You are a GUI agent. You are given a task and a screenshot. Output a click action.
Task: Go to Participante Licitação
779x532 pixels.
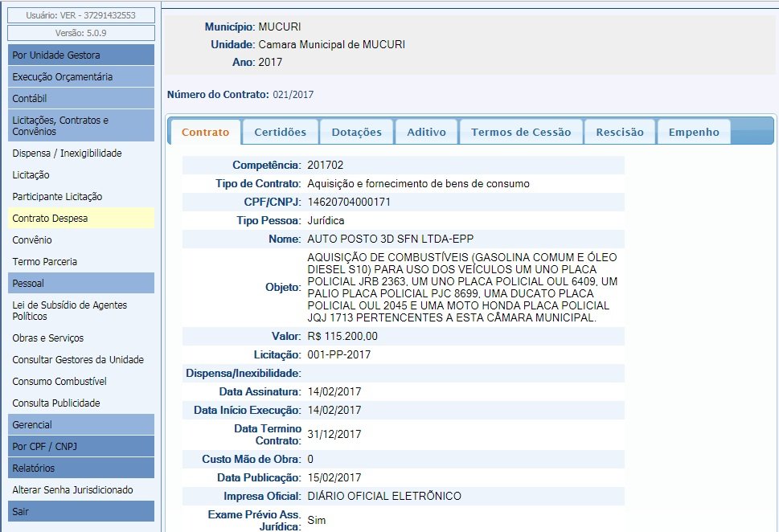57,196
